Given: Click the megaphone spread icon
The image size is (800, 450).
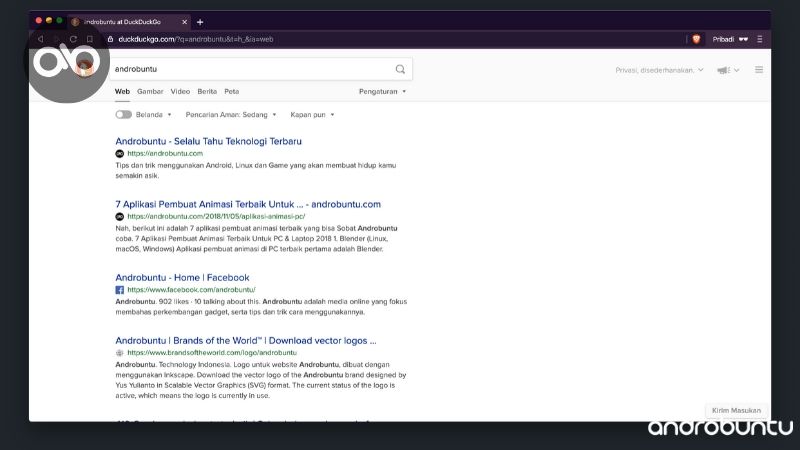Looking at the screenshot, I should click(x=728, y=70).
